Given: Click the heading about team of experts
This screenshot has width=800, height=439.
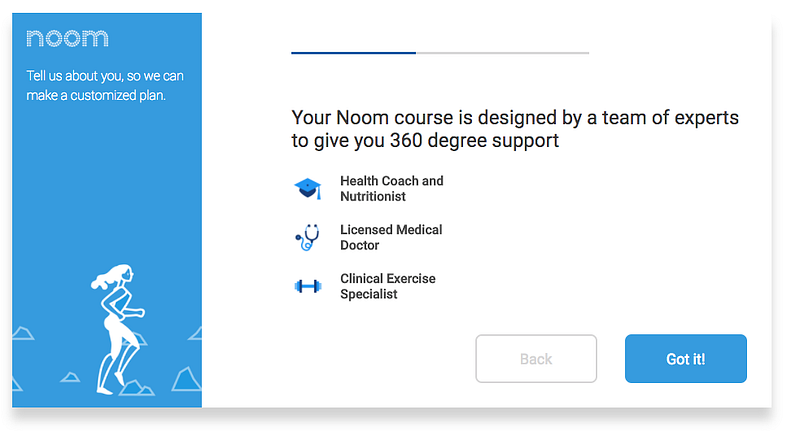Looking at the screenshot, I should pos(515,129).
